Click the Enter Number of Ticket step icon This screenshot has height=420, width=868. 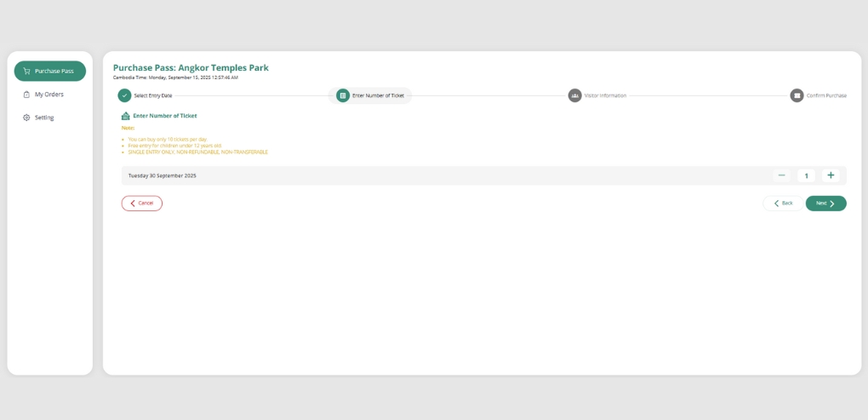[x=343, y=95]
